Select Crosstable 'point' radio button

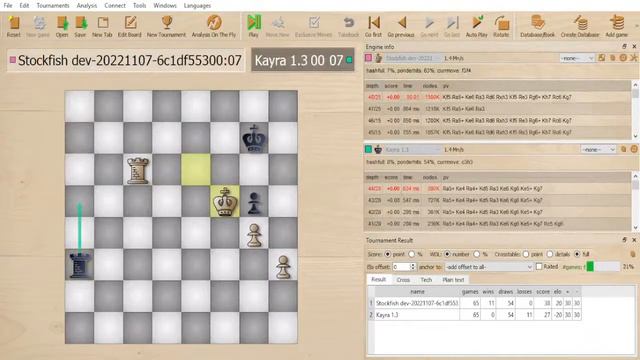click(526, 254)
